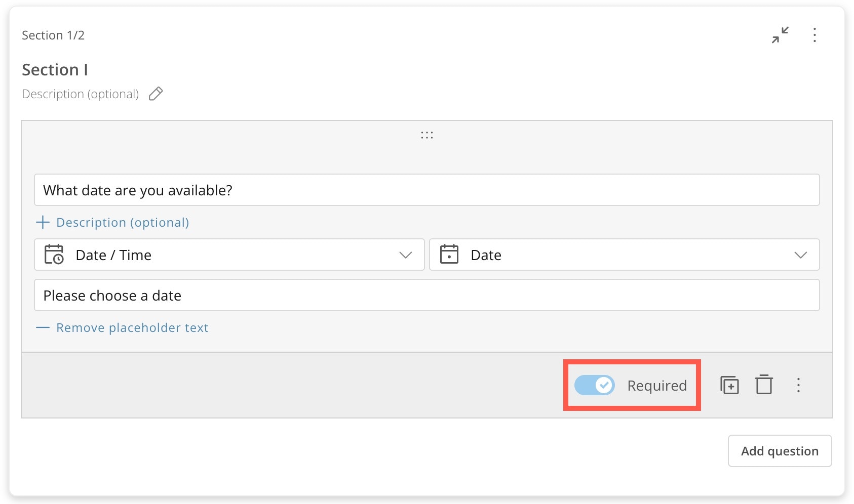The image size is (854, 504).
Task: Click the section's Description (optional) text
Action: click(80, 94)
